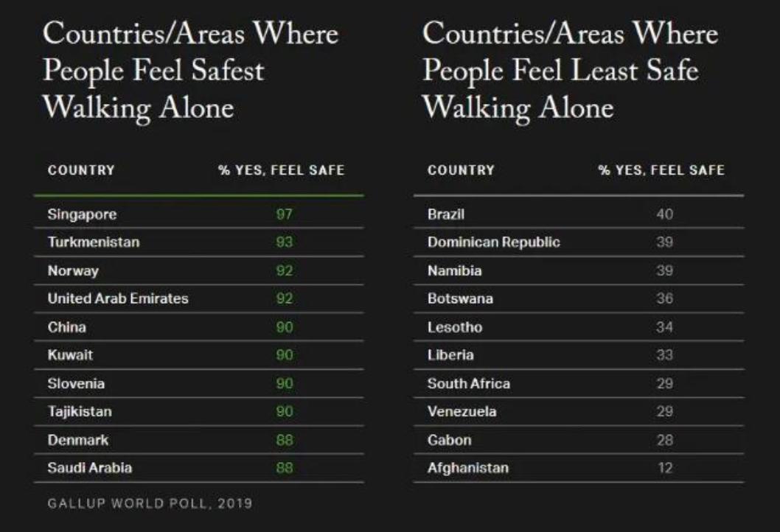Click the 'People Feel Least Safe' title

click(560, 71)
